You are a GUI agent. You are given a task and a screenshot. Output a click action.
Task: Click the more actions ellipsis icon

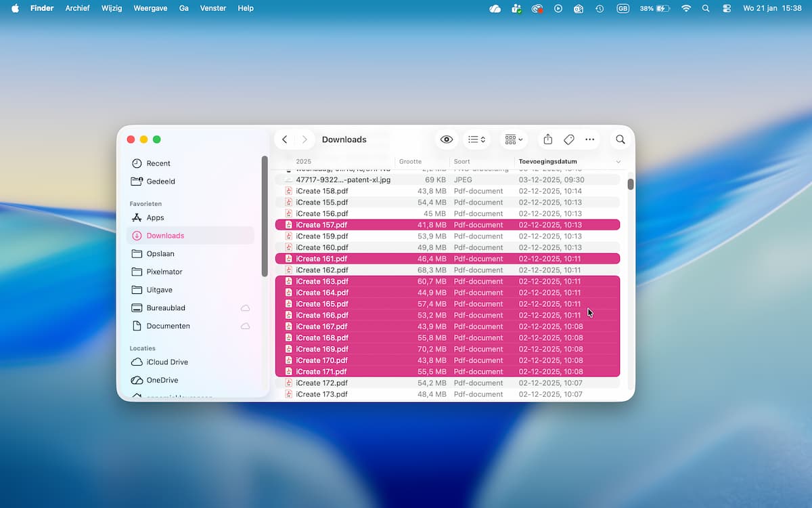tap(589, 140)
